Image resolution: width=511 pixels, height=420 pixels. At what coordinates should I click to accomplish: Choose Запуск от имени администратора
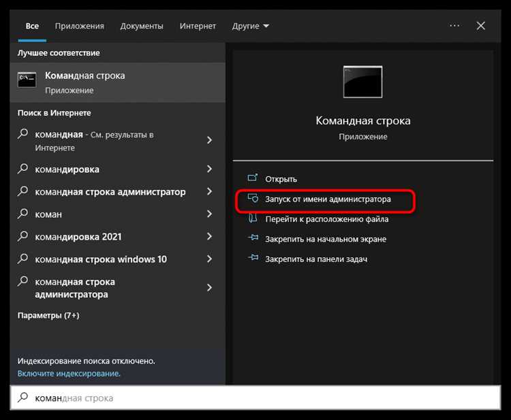click(328, 199)
